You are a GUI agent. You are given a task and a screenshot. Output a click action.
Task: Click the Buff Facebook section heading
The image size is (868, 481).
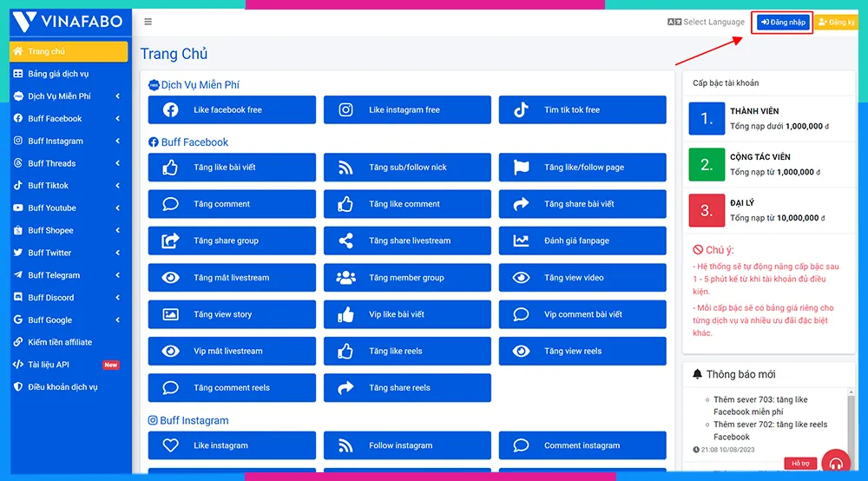[x=188, y=142]
